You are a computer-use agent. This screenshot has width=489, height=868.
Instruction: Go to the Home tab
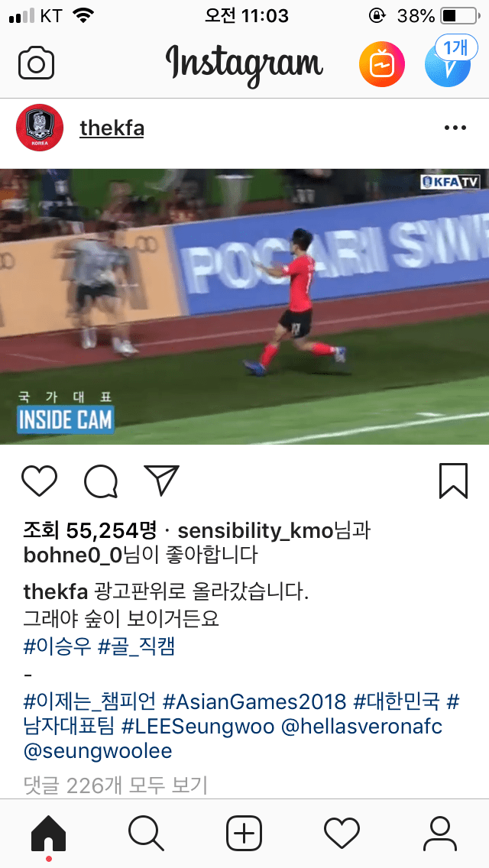[x=49, y=835]
